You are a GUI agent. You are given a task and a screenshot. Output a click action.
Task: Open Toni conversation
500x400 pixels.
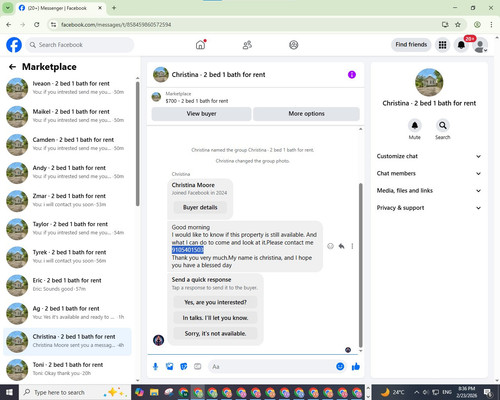point(68,369)
